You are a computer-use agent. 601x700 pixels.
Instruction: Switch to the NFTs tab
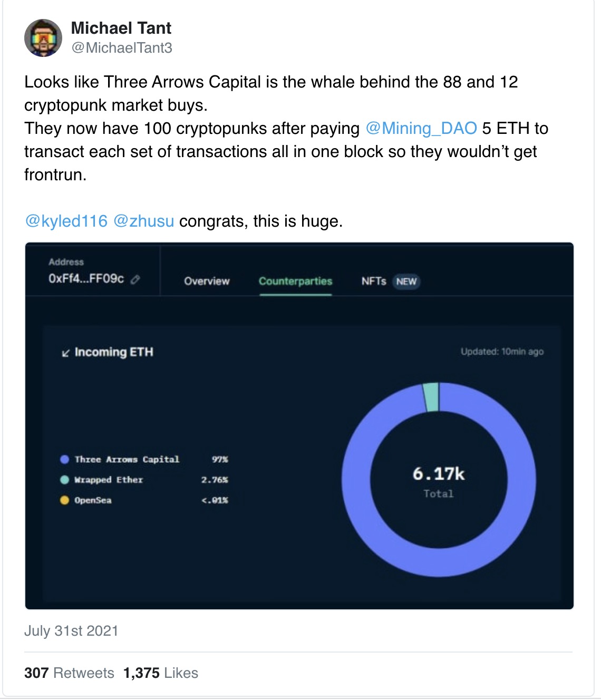tap(373, 281)
